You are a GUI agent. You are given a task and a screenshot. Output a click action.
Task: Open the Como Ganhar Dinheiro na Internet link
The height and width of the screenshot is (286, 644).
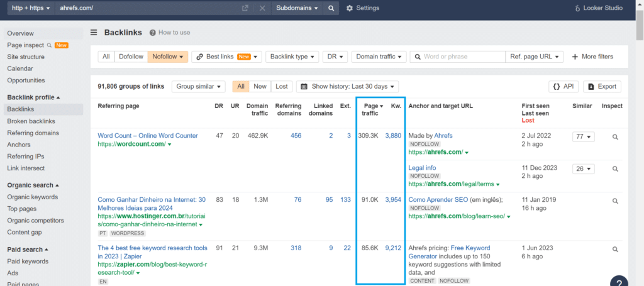point(152,204)
